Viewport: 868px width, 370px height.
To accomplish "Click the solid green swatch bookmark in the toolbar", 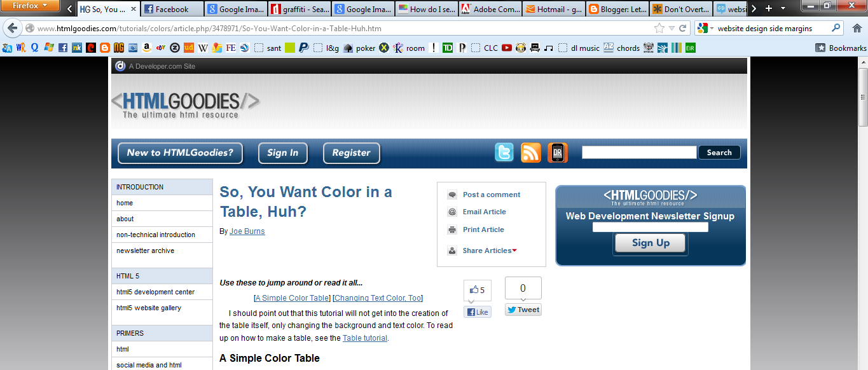I will (x=290, y=48).
